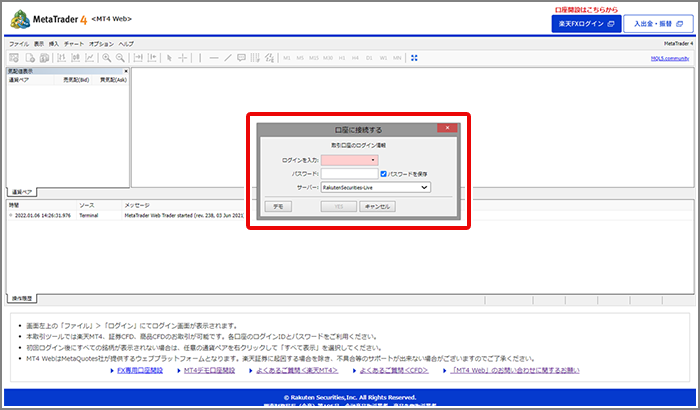Select the speech-bubble text label tool
This screenshot has width=700, height=410.
coord(242,58)
